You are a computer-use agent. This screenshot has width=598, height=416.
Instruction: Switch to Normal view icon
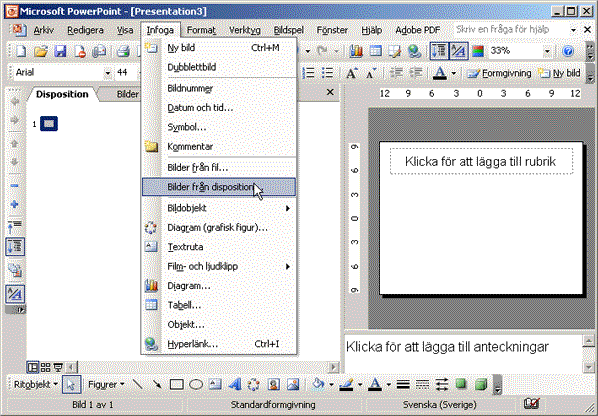[x=33, y=367]
